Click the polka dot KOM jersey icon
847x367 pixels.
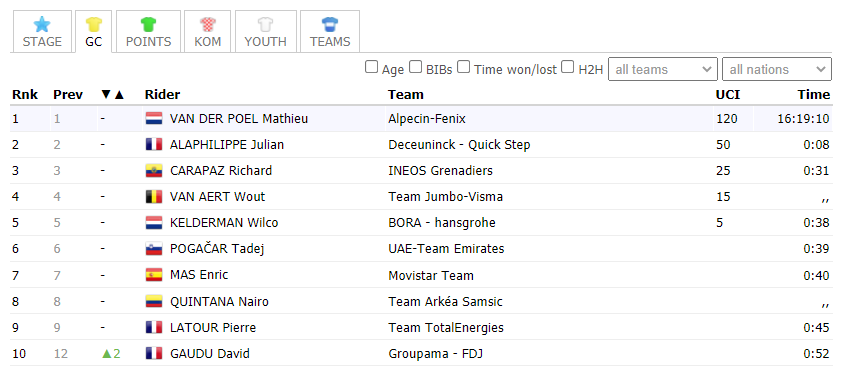(207, 24)
